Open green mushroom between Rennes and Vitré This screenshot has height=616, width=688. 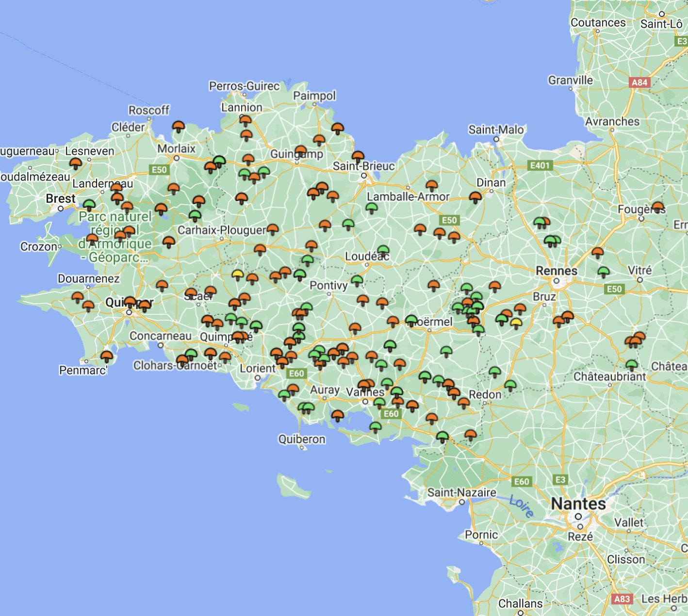pyautogui.click(x=603, y=272)
